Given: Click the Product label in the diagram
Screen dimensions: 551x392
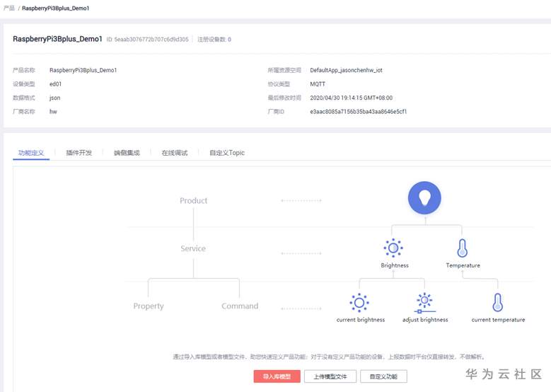Looking at the screenshot, I should (194, 201).
